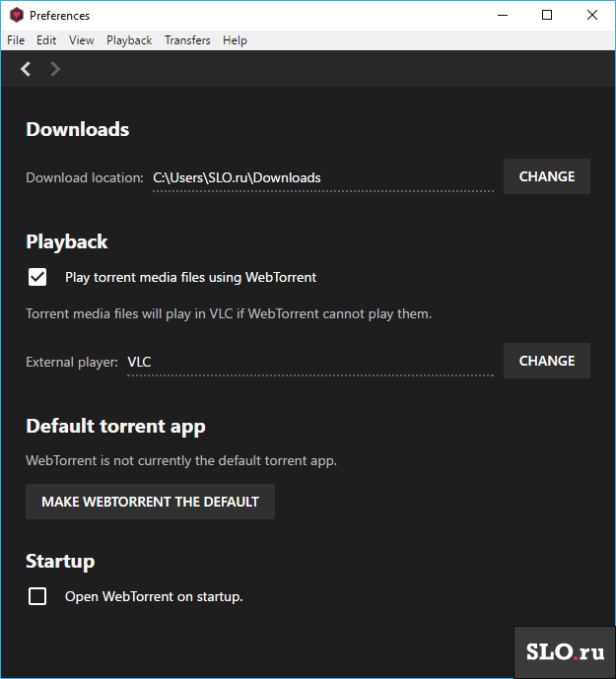The image size is (616, 679).
Task: Click the SLO.ru watermark logo
Action: point(564,652)
